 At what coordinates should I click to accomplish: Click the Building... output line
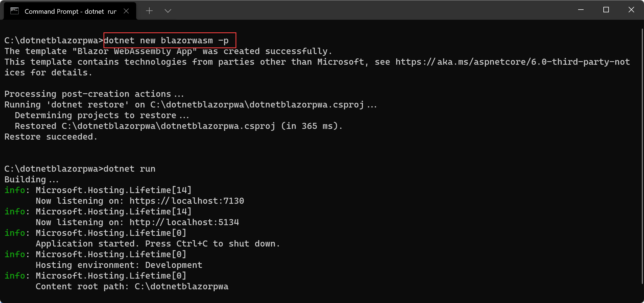(32, 180)
